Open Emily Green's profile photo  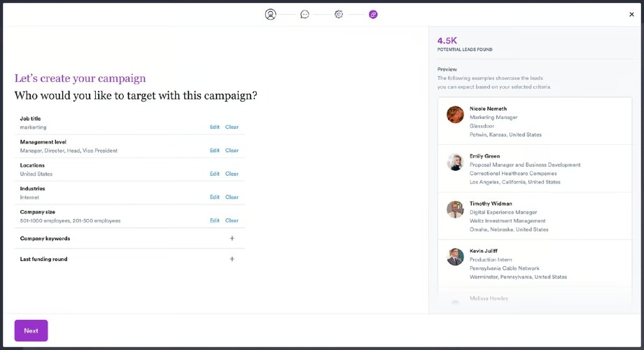coord(455,162)
